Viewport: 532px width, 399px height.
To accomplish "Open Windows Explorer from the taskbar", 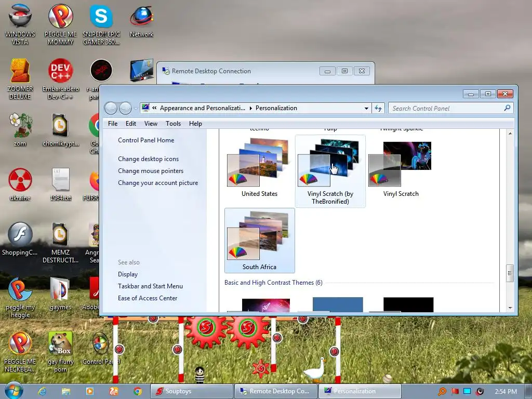I will (x=66, y=391).
